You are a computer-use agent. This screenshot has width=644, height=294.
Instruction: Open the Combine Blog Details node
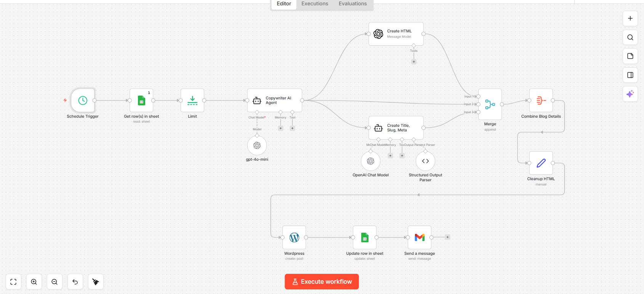(x=541, y=101)
